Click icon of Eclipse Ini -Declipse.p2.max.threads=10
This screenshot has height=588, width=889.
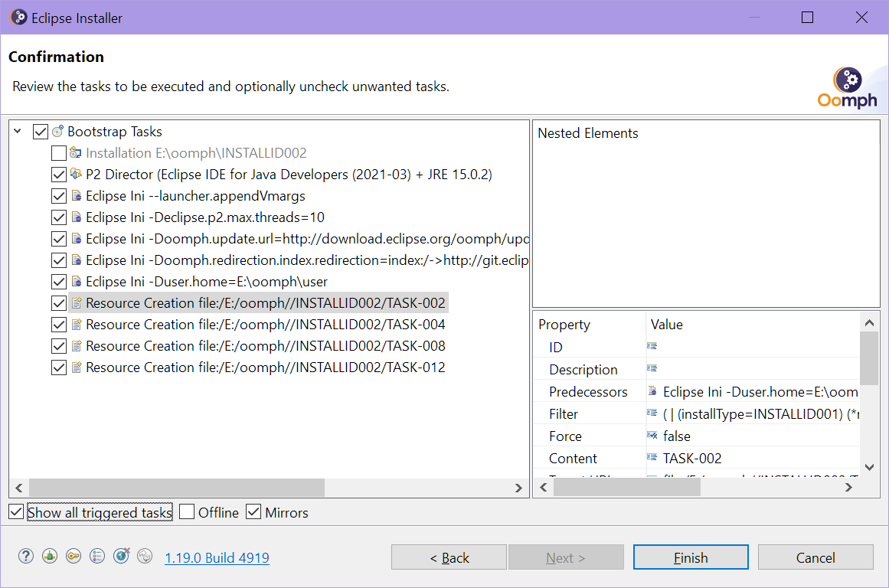point(76,217)
